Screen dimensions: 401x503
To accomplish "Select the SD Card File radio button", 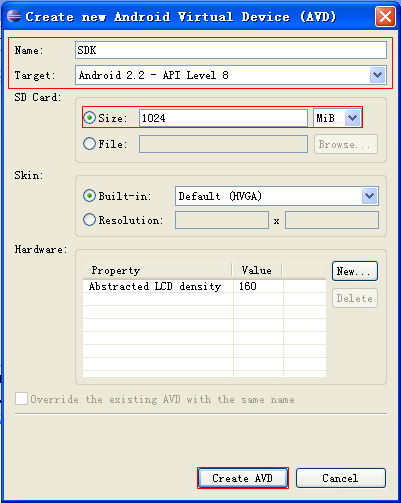I will pyautogui.click(x=89, y=144).
